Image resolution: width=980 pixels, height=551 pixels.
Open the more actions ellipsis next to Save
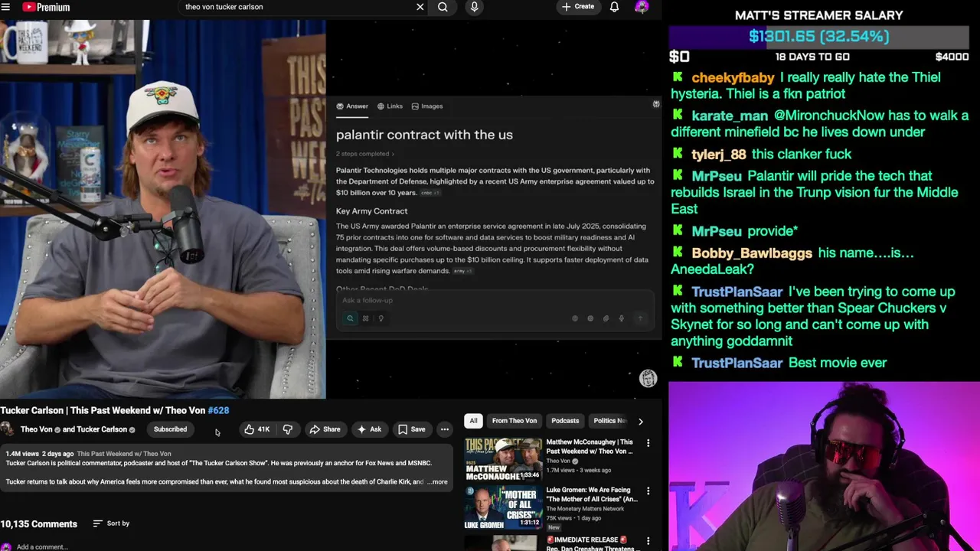tap(444, 429)
